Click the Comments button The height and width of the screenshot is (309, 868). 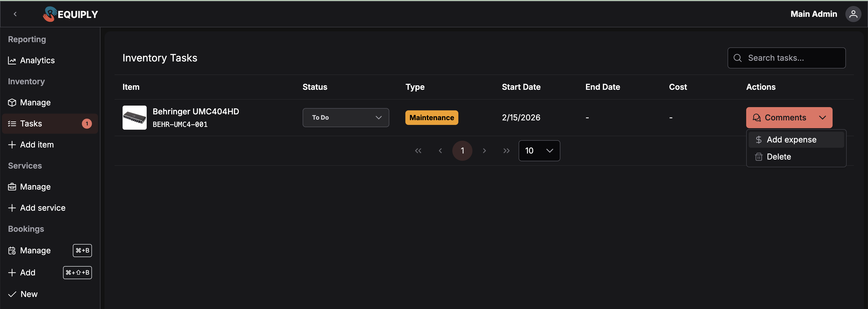[x=780, y=117]
